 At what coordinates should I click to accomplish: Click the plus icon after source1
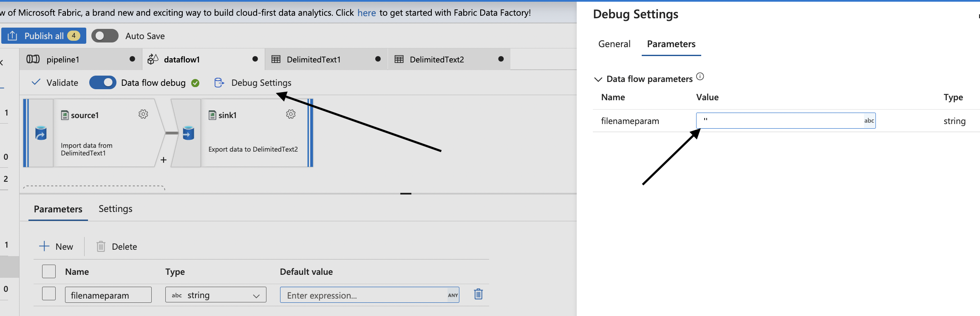click(164, 160)
